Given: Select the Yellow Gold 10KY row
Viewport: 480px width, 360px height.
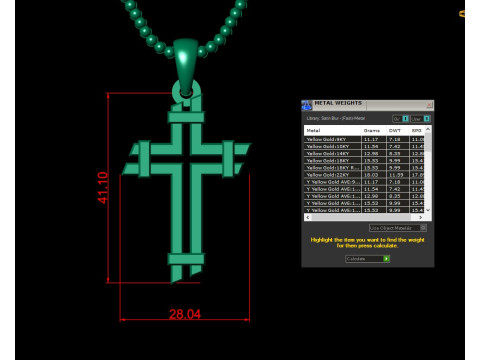Looking at the screenshot, I should coord(364,146).
